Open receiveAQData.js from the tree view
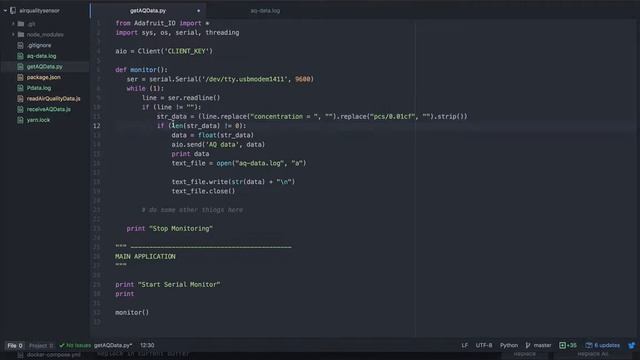Viewport: 640px width, 360px height. (49, 109)
